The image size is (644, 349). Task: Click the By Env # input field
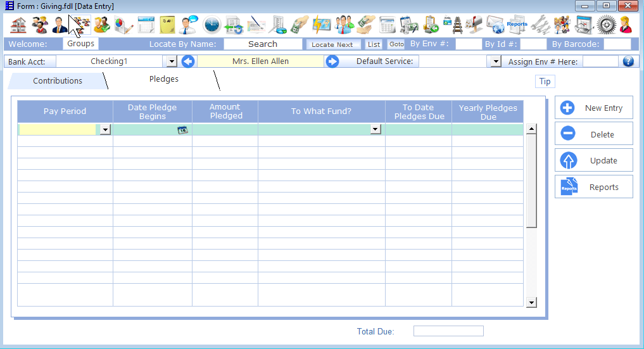coord(469,44)
